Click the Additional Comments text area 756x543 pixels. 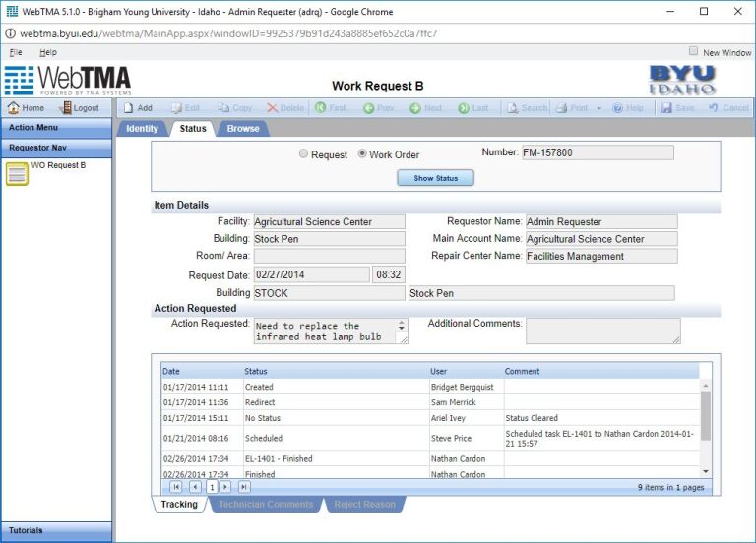point(602,331)
